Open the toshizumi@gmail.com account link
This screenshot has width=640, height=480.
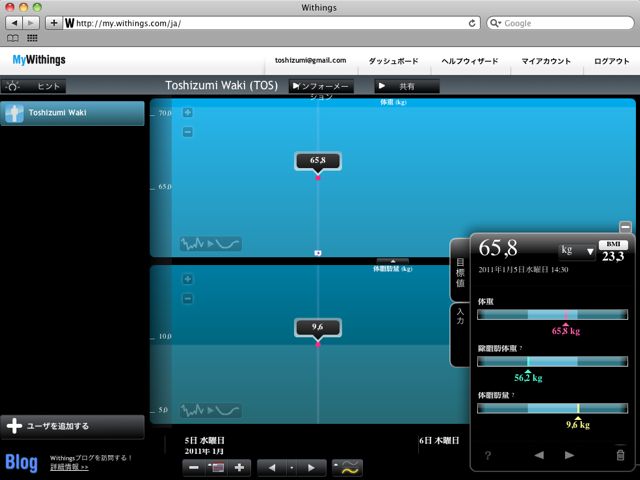(310, 60)
